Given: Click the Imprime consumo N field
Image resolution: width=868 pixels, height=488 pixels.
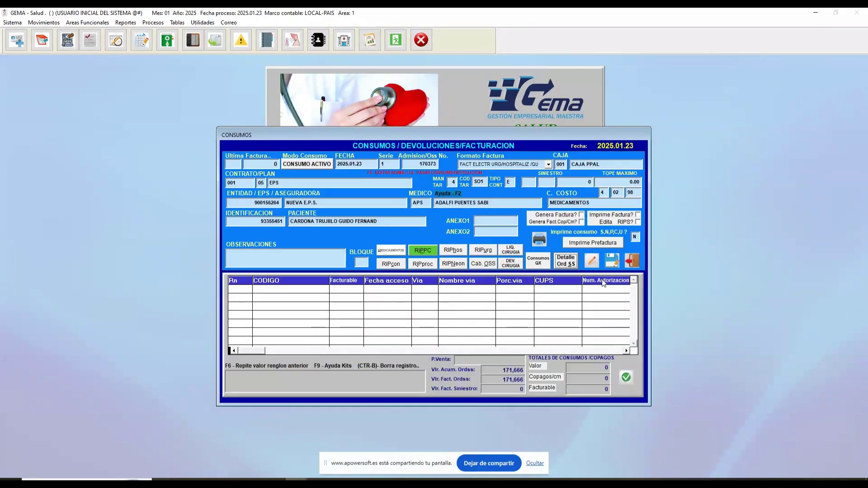Looking at the screenshot, I should click(635, 237).
